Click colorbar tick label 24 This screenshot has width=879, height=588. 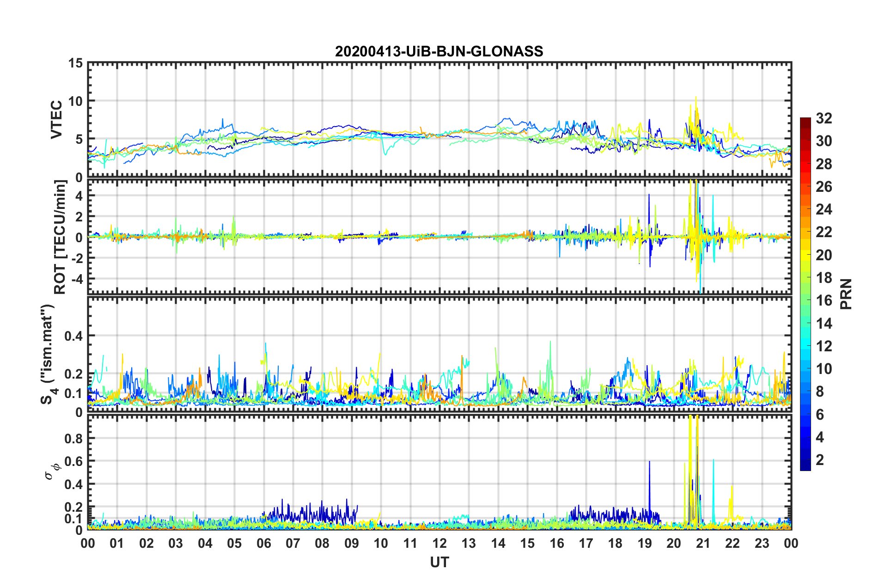[x=824, y=209]
